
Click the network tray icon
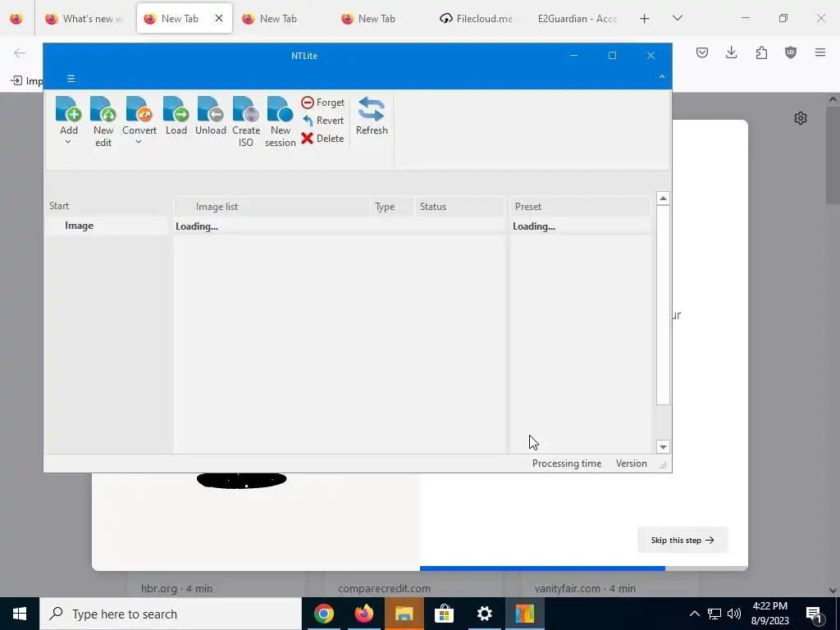(714, 614)
